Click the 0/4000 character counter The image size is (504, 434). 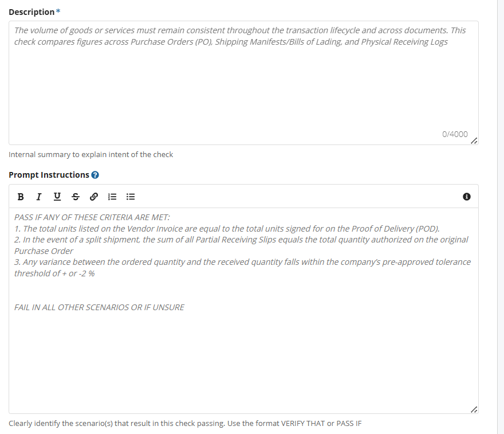tap(455, 134)
